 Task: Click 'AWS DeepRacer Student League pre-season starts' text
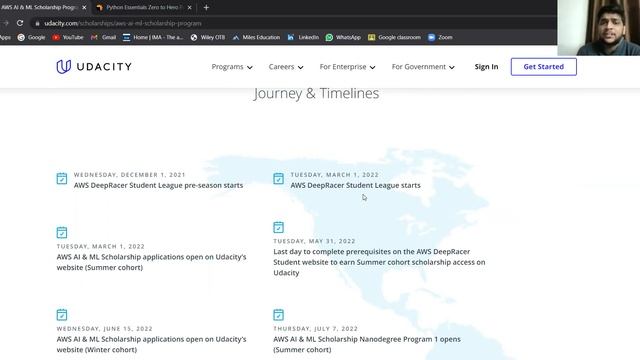pyautogui.click(x=158, y=185)
